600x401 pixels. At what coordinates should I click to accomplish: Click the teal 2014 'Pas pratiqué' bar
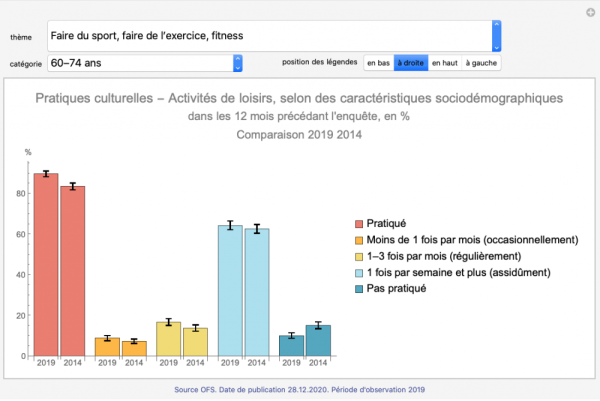318,340
